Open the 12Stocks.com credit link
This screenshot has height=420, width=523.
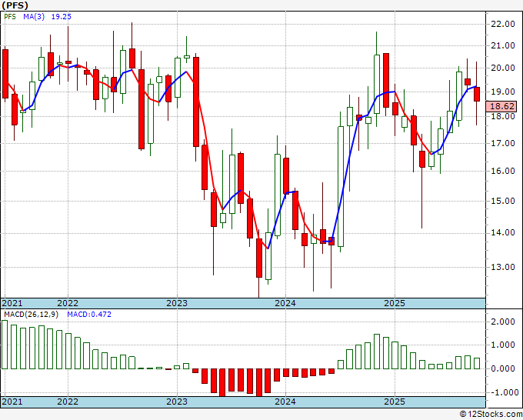click(x=491, y=415)
